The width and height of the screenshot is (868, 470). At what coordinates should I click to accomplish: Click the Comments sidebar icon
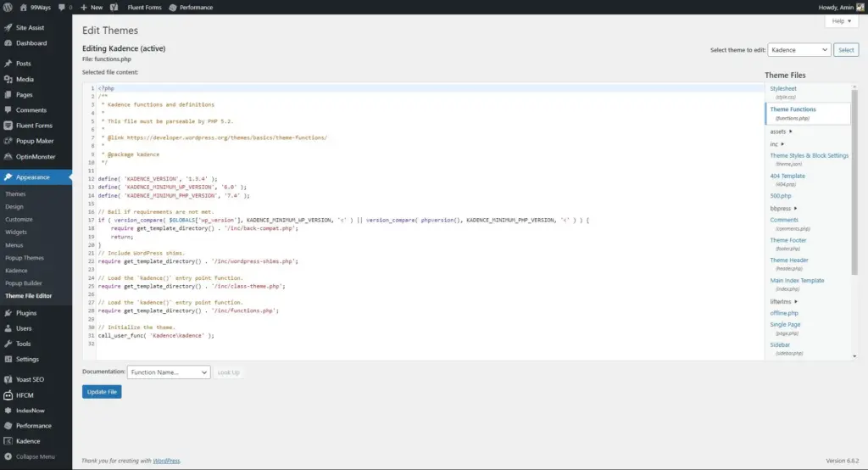point(8,109)
